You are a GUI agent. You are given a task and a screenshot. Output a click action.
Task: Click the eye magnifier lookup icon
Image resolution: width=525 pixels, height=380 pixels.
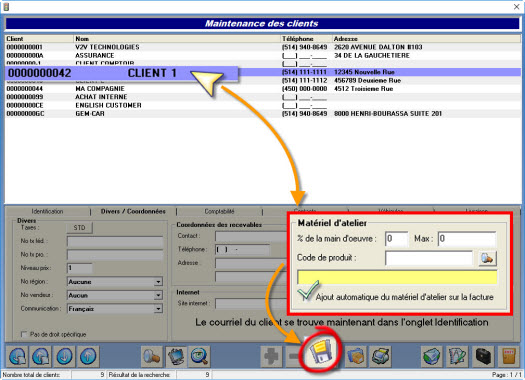pos(200,357)
